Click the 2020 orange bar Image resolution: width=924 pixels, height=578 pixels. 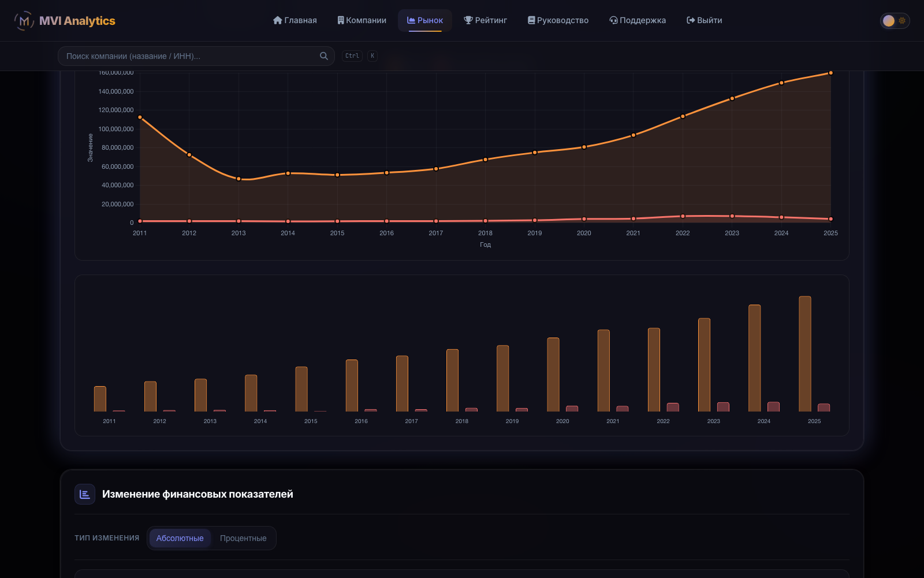[553, 375]
